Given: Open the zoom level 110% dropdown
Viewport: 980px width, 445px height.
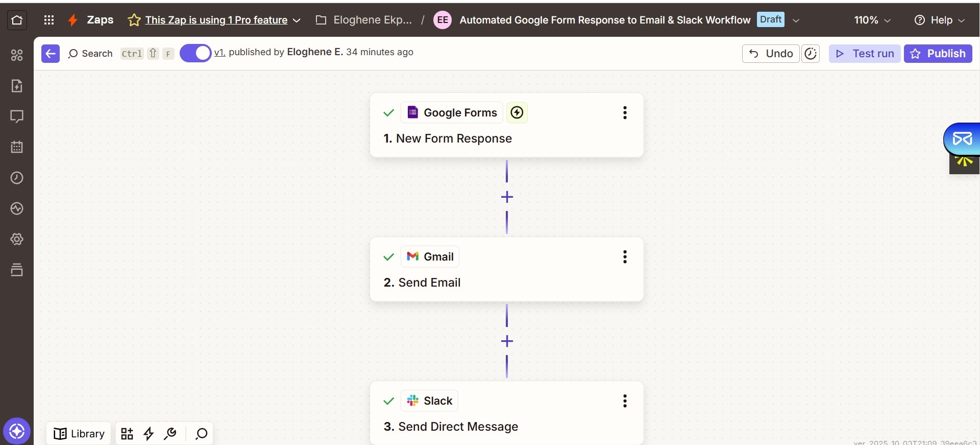Looking at the screenshot, I should point(872,20).
